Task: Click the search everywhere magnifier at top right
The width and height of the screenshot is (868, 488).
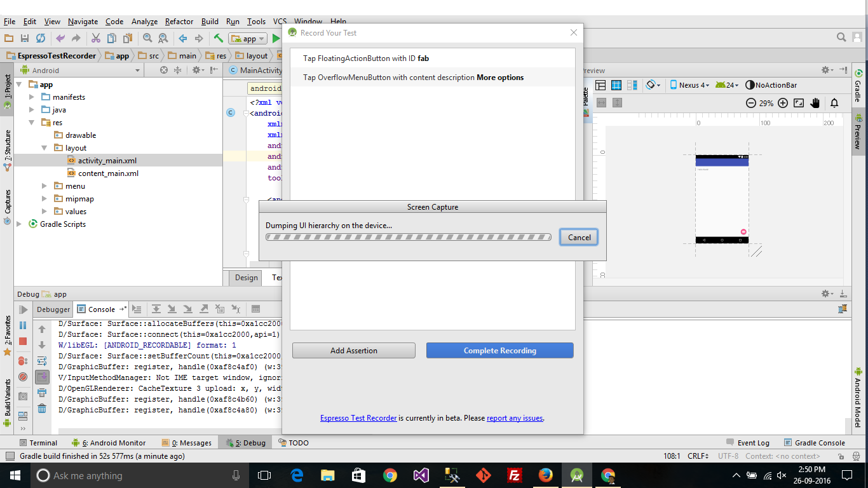Action: [x=841, y=37]
